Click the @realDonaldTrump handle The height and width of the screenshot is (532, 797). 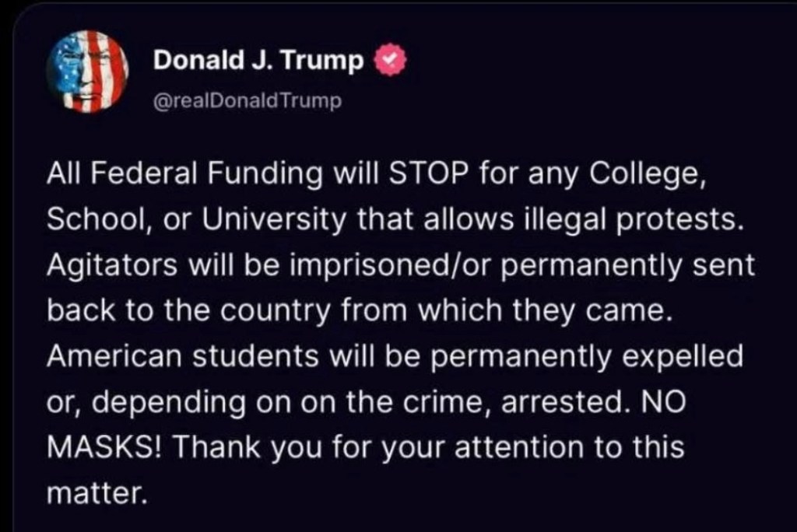(248, 102)
